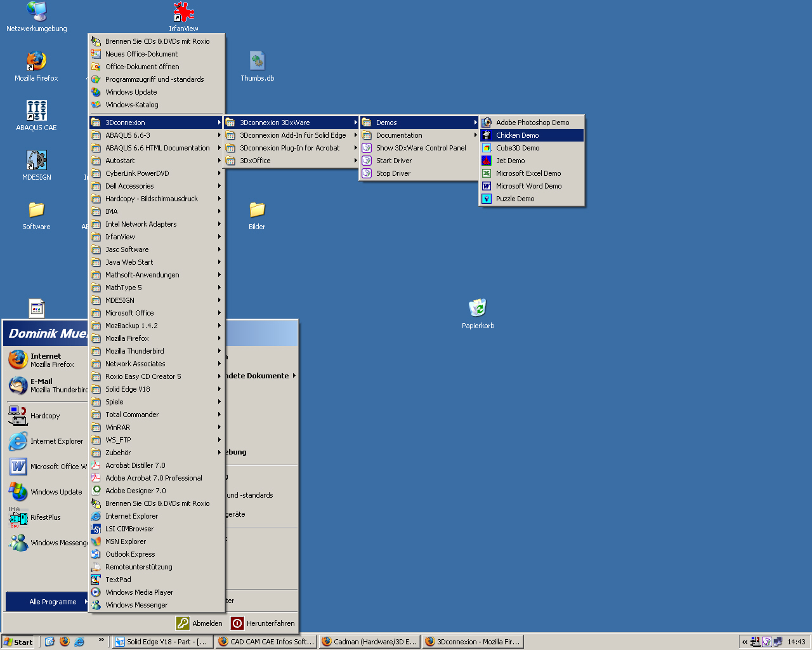
Task: Open Solid Edge V18 program group
Action: tap(156, 389)
